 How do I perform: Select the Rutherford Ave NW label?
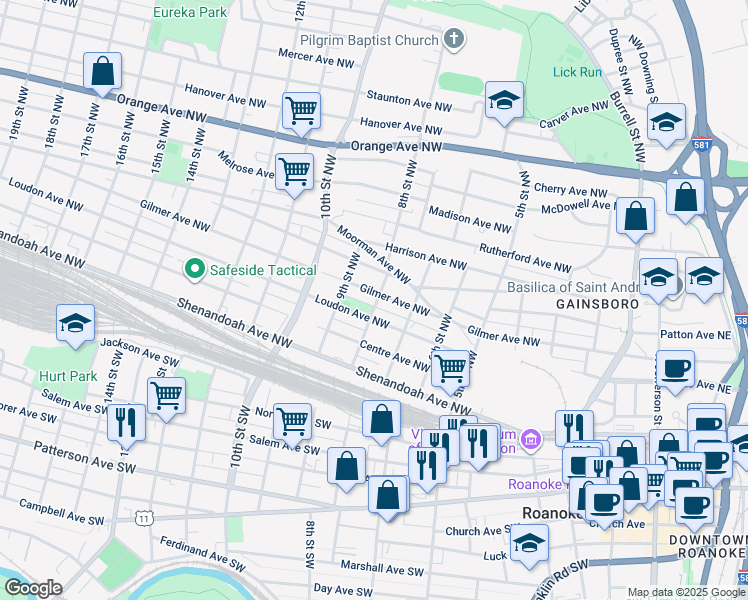525,259
